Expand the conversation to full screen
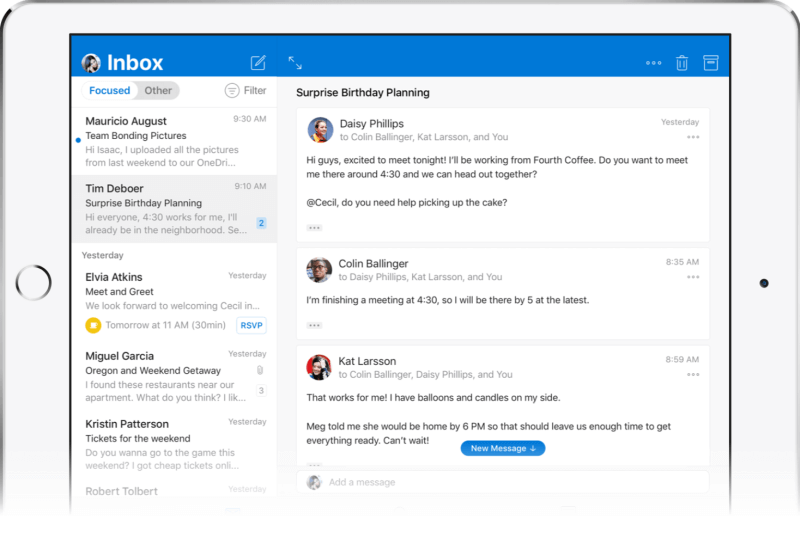The height and width of the screenshot is (538, 800). coord(295,63)
